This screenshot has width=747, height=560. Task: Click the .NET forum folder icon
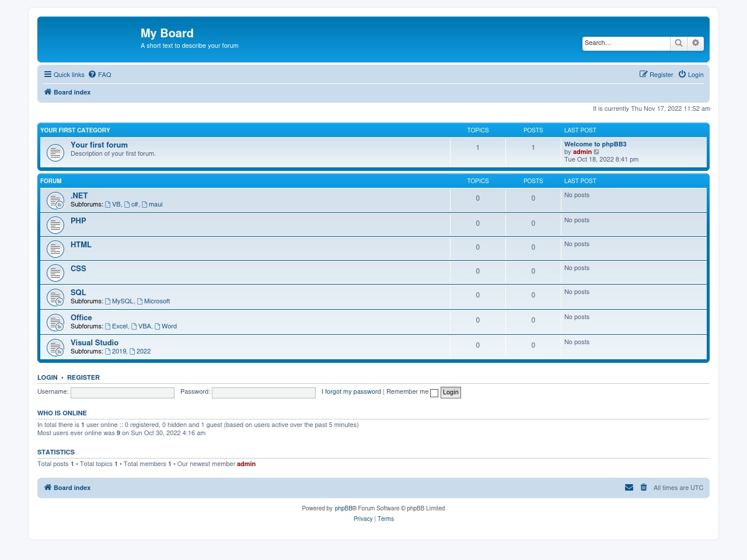[55, 201]
